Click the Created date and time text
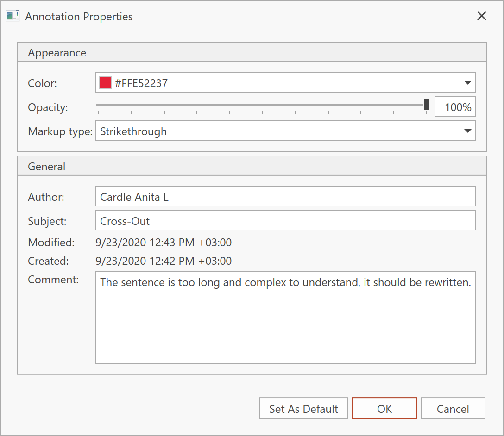 click(x=164, y=261)
